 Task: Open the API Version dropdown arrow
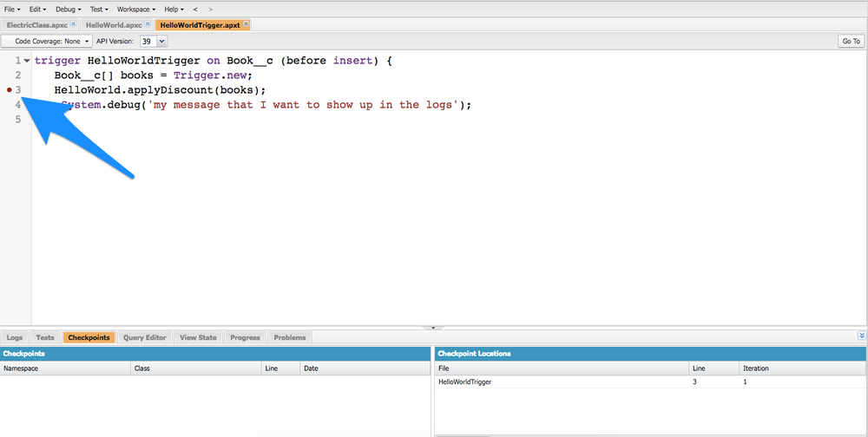161,41
